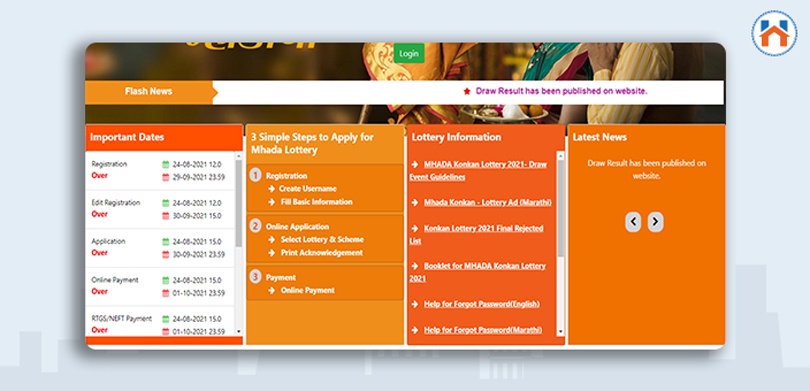Open Booklet for MHADA Konkan Lottery 2021
The height and width of the screenshot is (391, 810).
click(x=478, y=272)
